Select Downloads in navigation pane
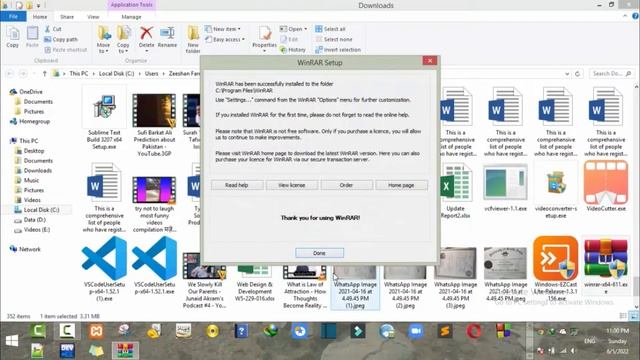Image resolution: width=640 pixels, height=360 pixels. (33, 171)
